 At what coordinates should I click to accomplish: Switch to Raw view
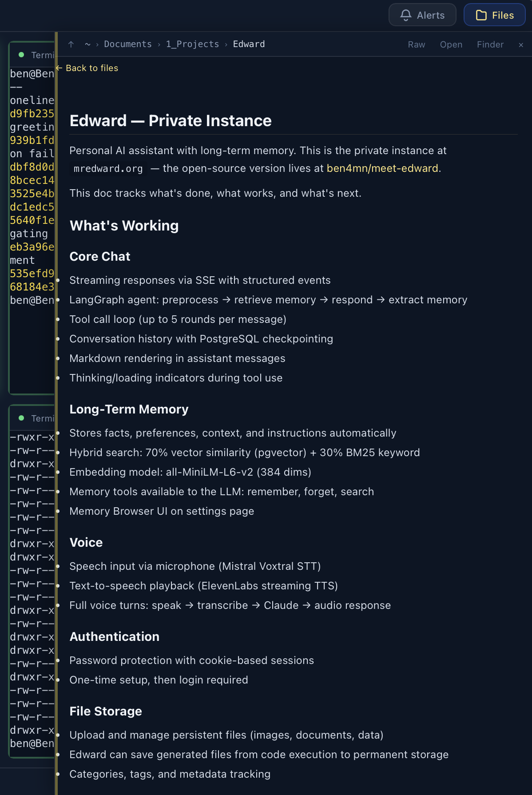point(417,44)
